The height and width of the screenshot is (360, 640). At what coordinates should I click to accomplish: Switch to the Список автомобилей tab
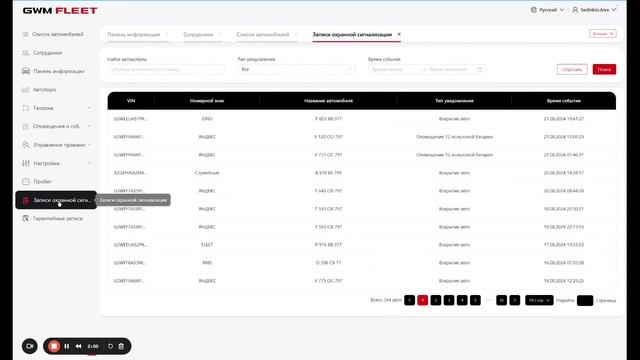pyautogui.click(x=262, y=35)
